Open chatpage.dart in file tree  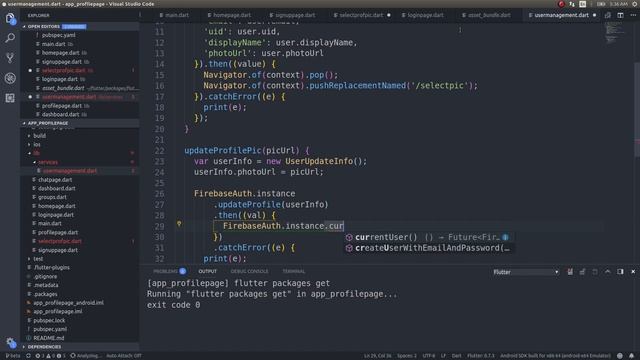coord(55,180)
